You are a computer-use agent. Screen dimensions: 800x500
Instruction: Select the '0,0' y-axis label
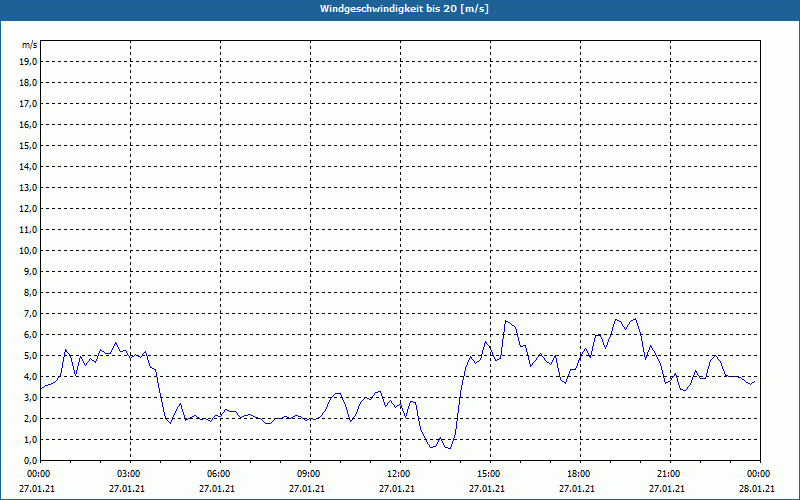[x=30, y=461]
